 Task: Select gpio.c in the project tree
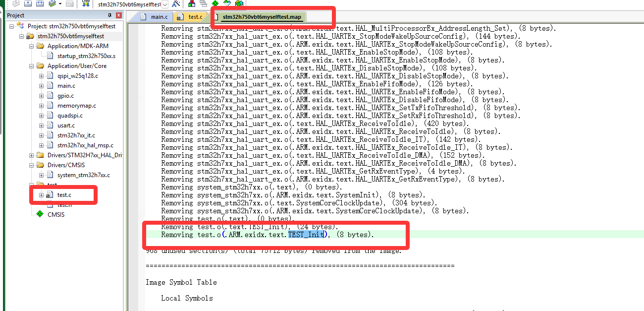pos(65,96)
